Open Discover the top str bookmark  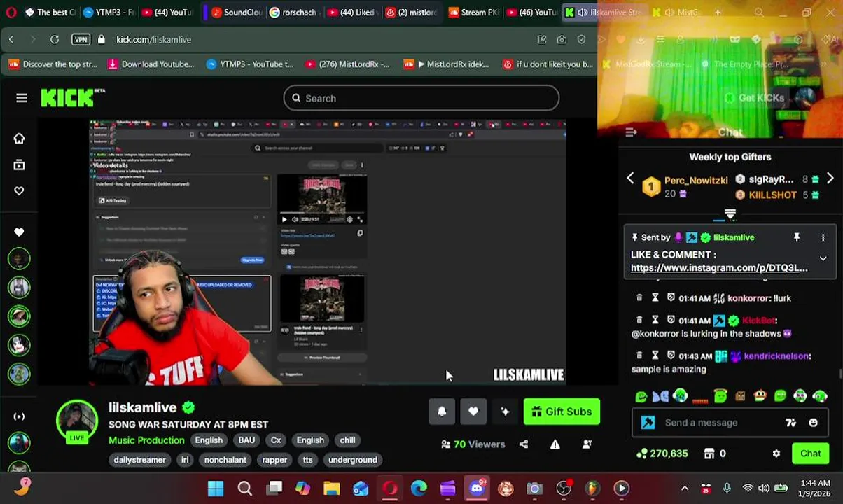pyautogui.click(x=54, y=64)
